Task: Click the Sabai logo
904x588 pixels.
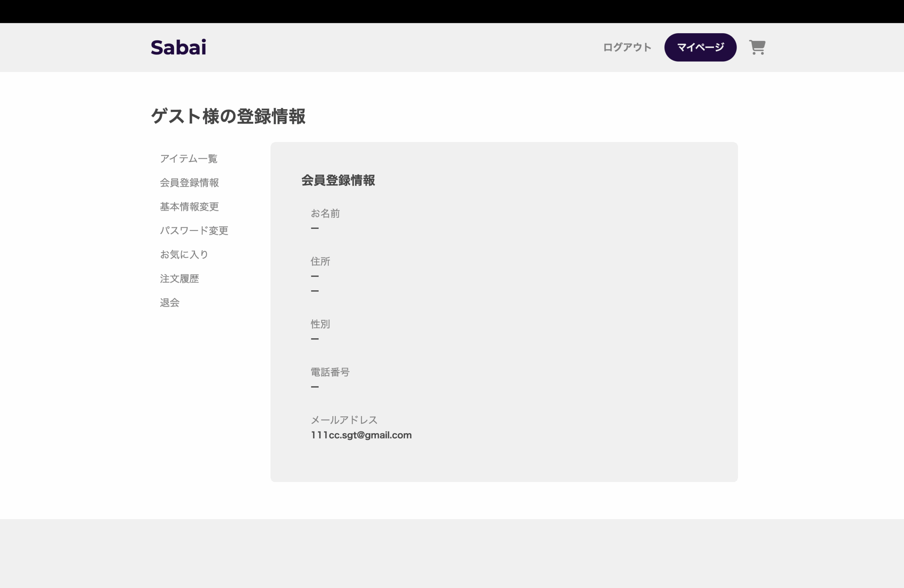Action: [178, 47]
